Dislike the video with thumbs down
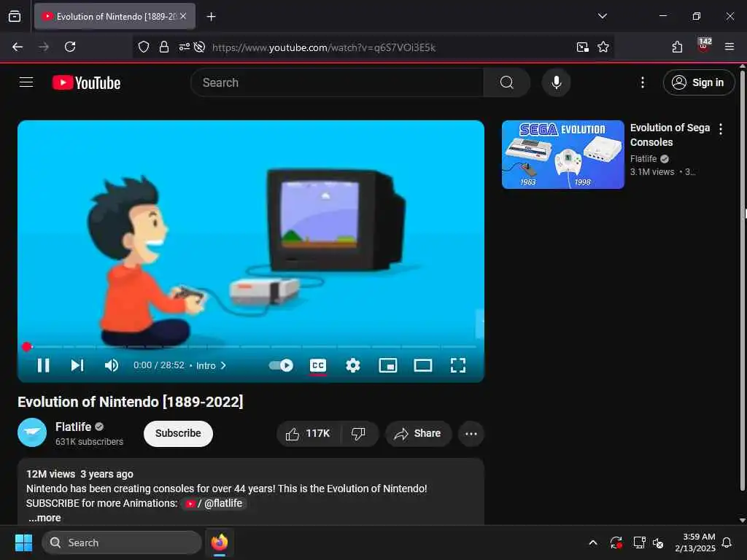Image resolution: width=747 pixels, height=560 pixels. tap(359, 433)
